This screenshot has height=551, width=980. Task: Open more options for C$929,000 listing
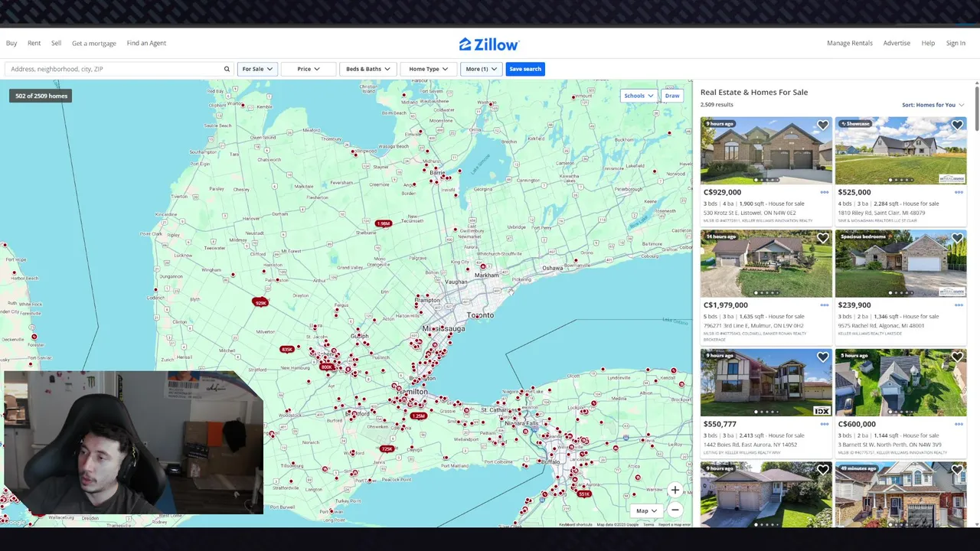pos(825,192)
